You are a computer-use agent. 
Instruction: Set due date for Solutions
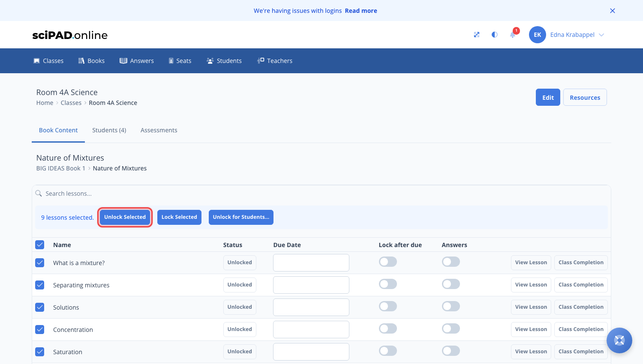click(311, 307)
